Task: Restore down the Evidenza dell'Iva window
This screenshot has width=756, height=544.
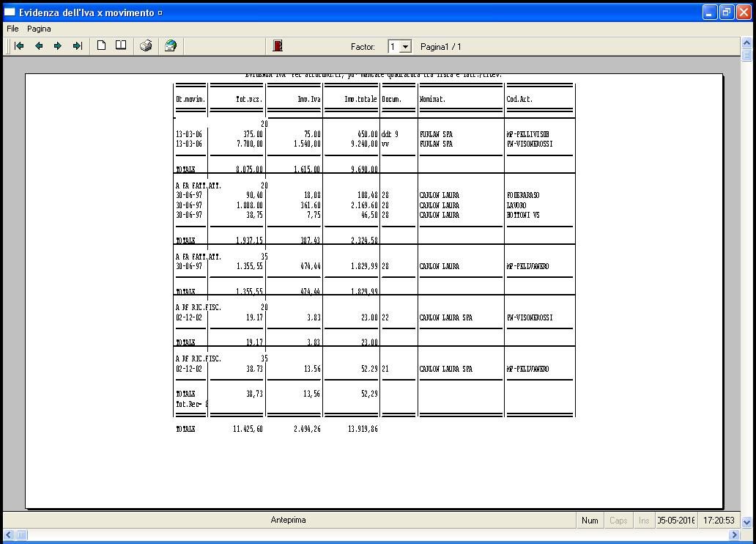Action: [727, 12]
